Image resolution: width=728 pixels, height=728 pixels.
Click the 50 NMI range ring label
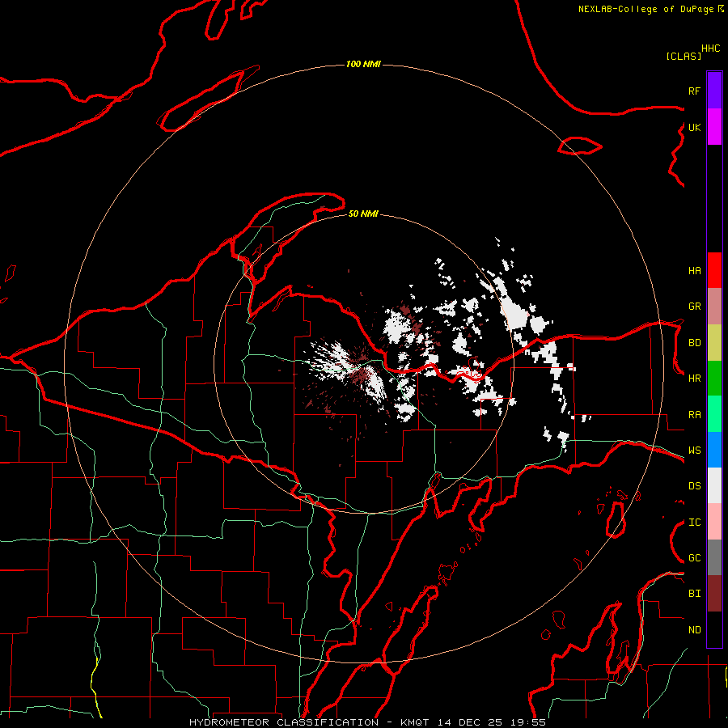pyautogui.click(x=363, y=214)
